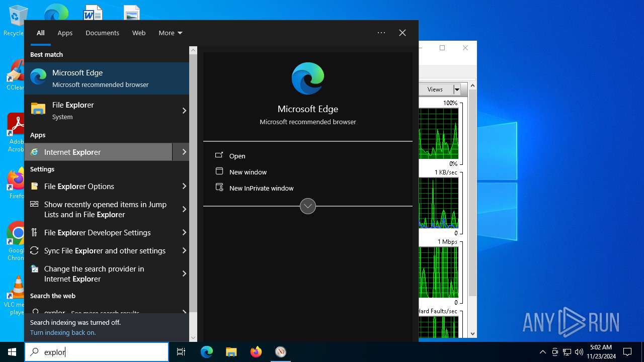The height and width of the screenshot is (362, 644).
Task: Click the CCleaner desktop icon
Action: coord(16,74)
